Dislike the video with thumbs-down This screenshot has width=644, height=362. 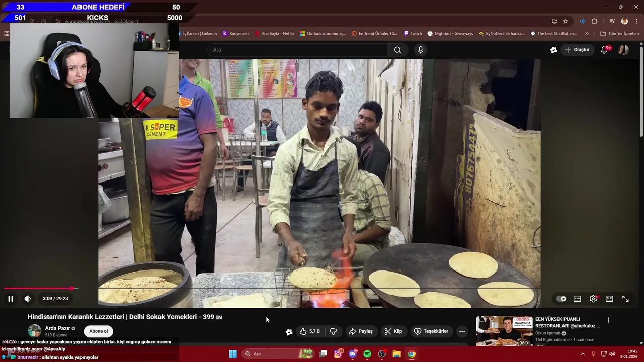pos(333,331)
